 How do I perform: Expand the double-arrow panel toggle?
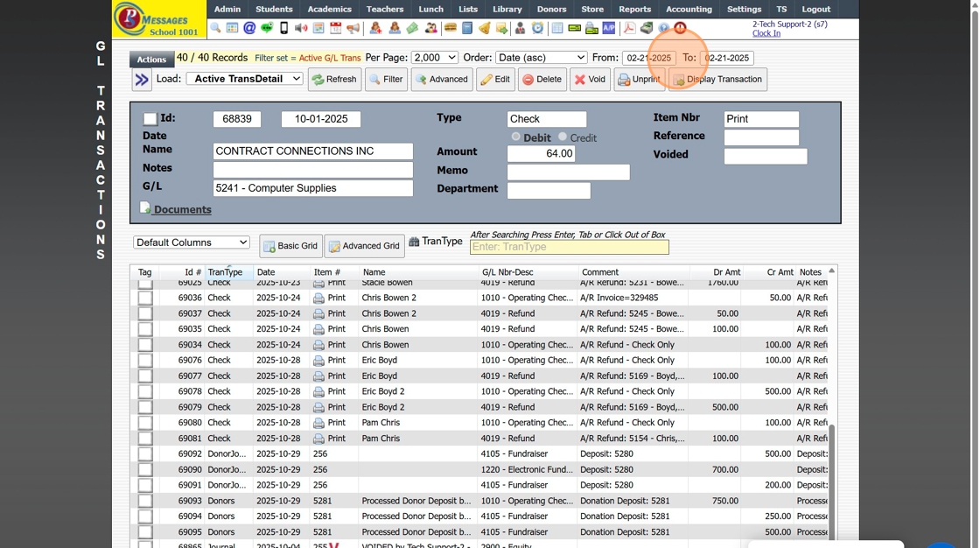(142, 80)
